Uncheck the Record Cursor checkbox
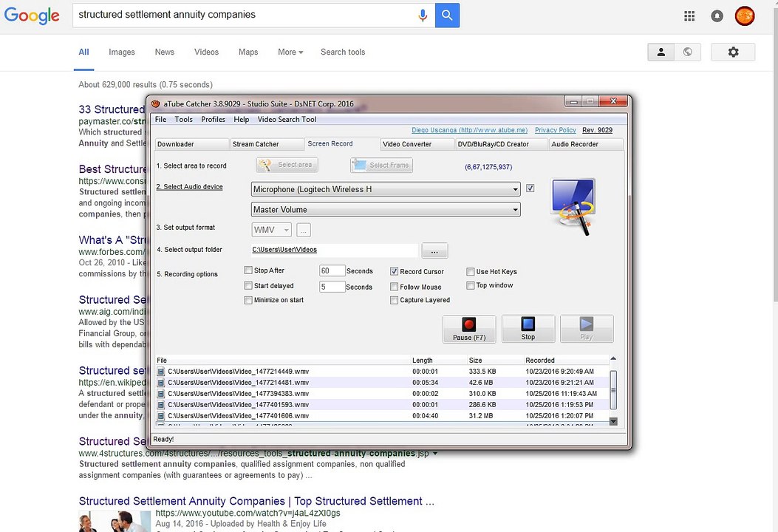 pyautogui.click(x=394, y=271)
